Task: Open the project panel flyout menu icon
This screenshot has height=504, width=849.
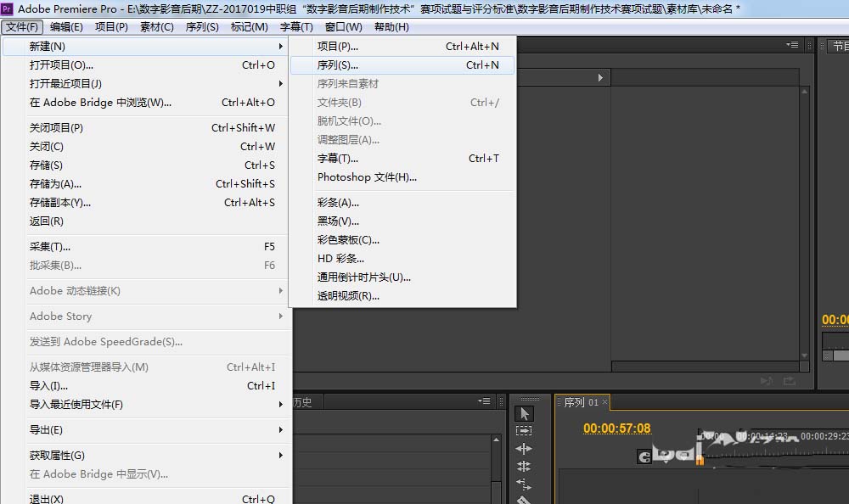Action: tap(792, 45)
